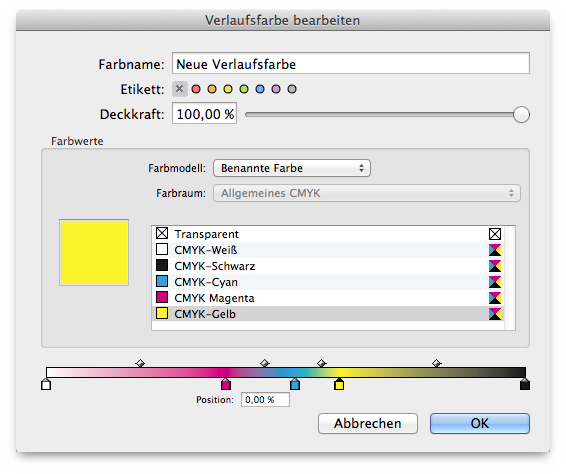Click the Farbname text field

[351, 64]
